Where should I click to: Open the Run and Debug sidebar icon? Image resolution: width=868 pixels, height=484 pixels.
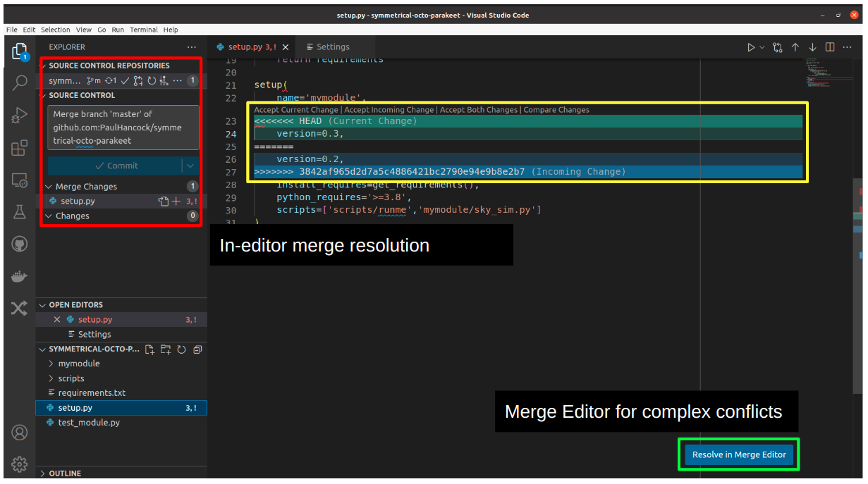click(x=19, y=114)
